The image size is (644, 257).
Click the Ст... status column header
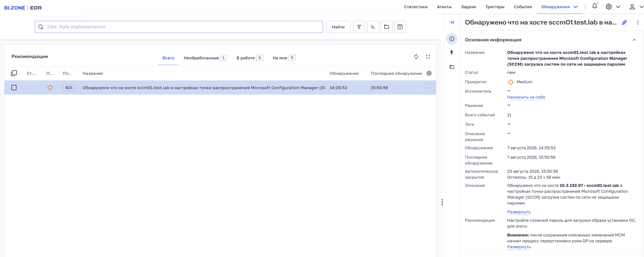click(31, 73)
